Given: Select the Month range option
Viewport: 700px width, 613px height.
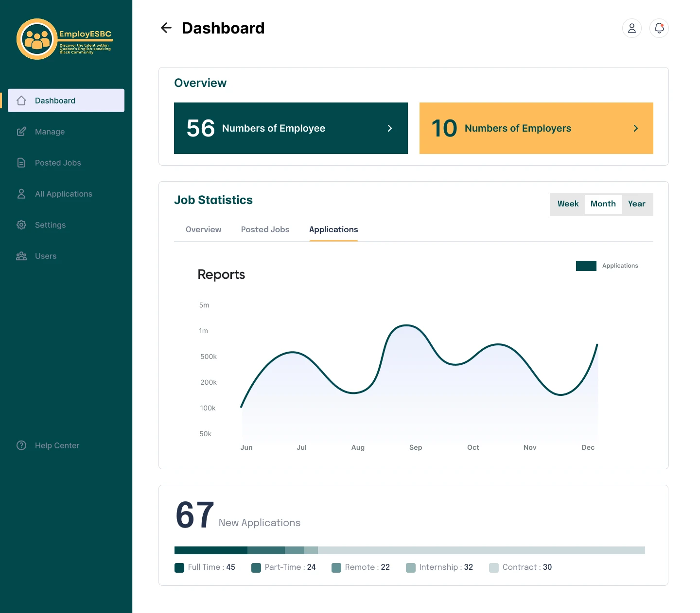Looking at the screenshot, I should 603,204.
